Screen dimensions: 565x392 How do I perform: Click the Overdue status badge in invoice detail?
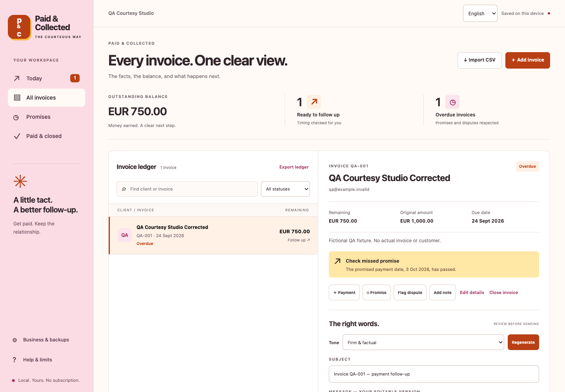click(527, 167)
